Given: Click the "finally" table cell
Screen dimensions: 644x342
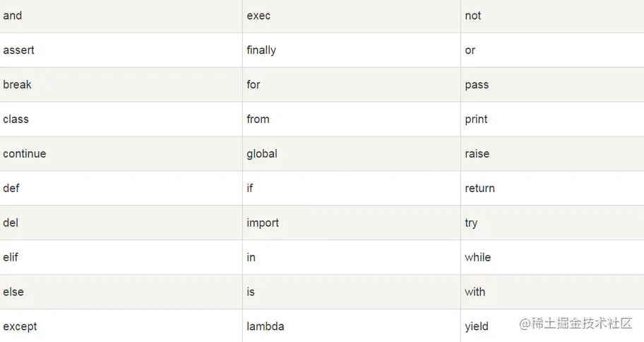Looking at the screenshot, I should pos(261,50).
